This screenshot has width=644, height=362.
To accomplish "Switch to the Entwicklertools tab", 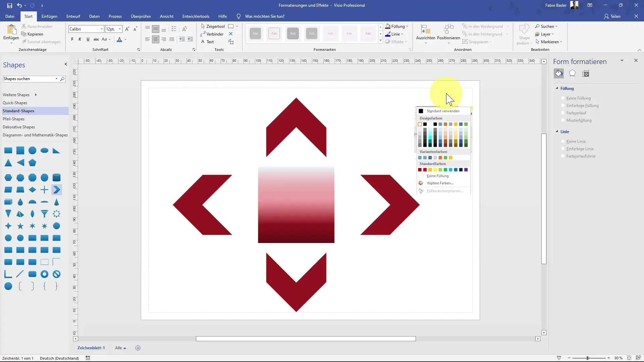I will [x=196, y=16].
